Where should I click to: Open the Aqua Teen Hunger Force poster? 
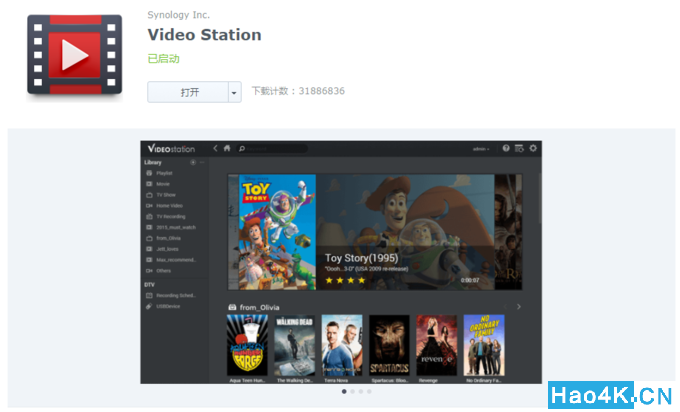click(x=247, y=345)
